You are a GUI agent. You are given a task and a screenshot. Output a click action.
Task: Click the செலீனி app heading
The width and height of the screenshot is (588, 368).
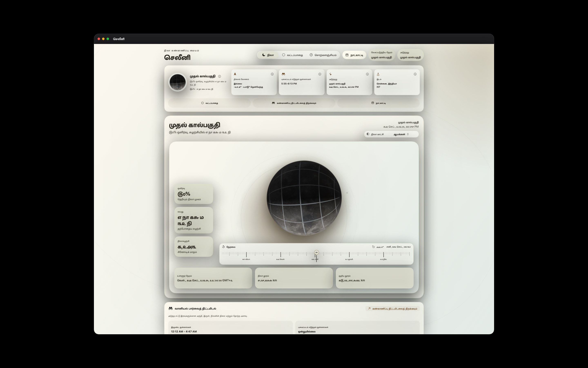pos(177,57)
